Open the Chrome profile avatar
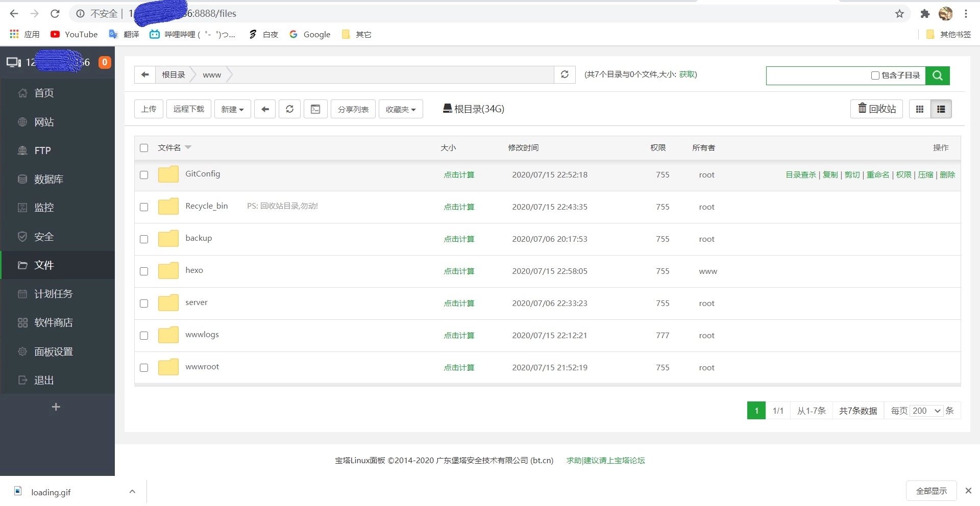Image resolution: width=980 pixels, height=506 pixels. click(x=946, y=14)
